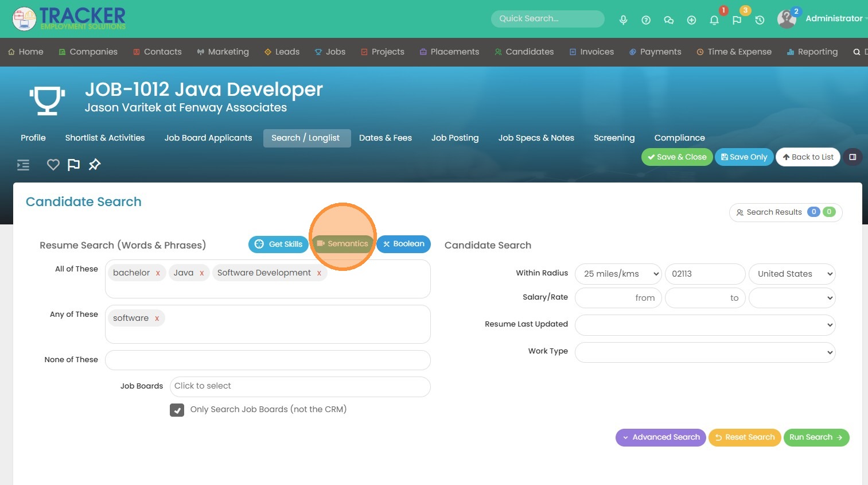Open the Candidates menu item
Image resolution: width=868 pixels, height=485 pixels.
click(x=524, y=52)
